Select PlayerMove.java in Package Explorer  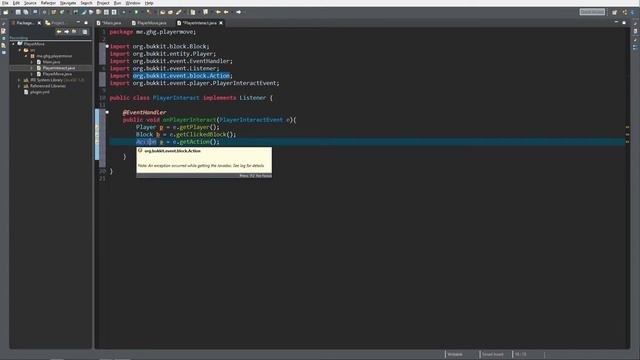coord(57,74)
